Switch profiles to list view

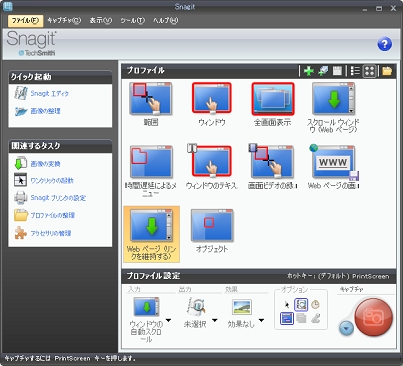coord(355,71)
